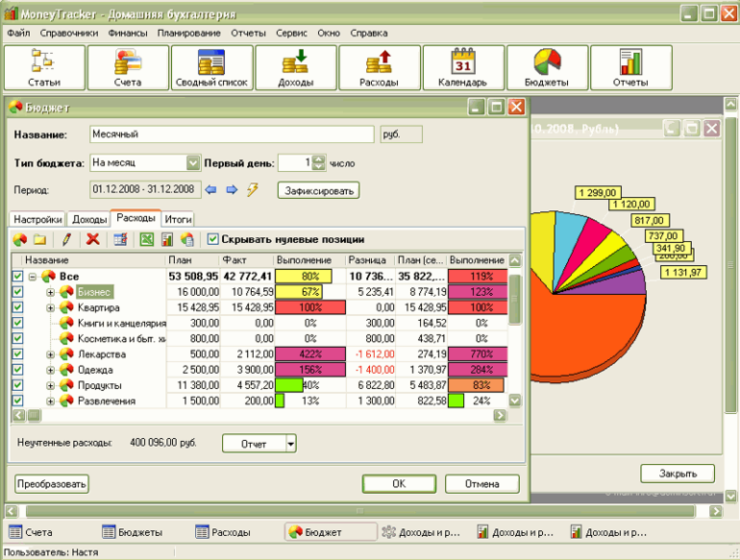Switch to the Итоги tab
This screenshot has height=560, width=740.
click(178, 219)
